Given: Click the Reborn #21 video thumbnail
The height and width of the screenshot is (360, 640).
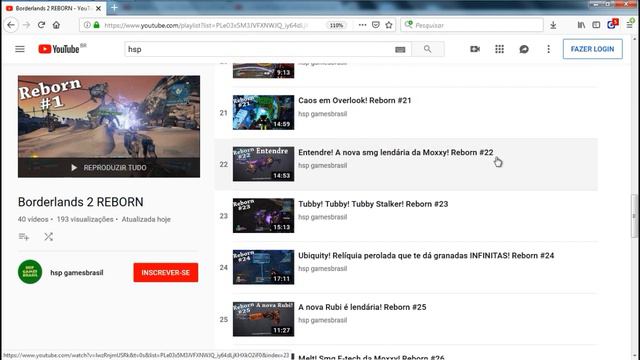Looking at the screenshot, I should tap(263, 112).
